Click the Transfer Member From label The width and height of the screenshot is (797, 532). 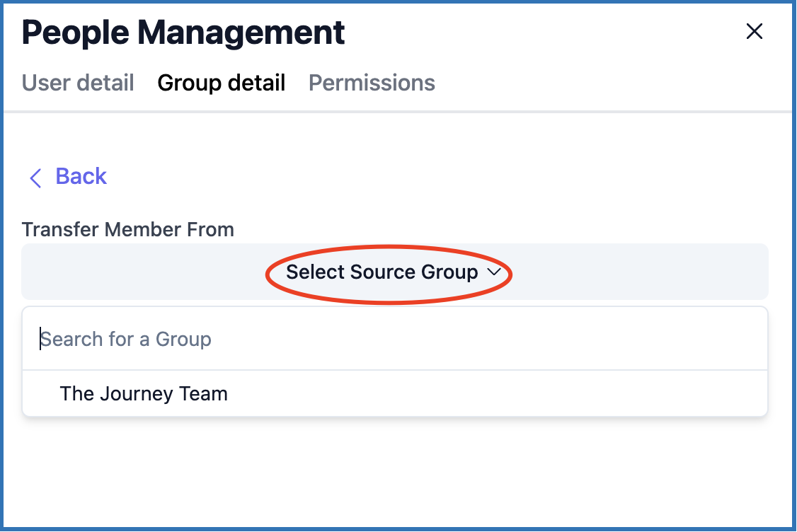pyautogui.click(x=128, y=229)
